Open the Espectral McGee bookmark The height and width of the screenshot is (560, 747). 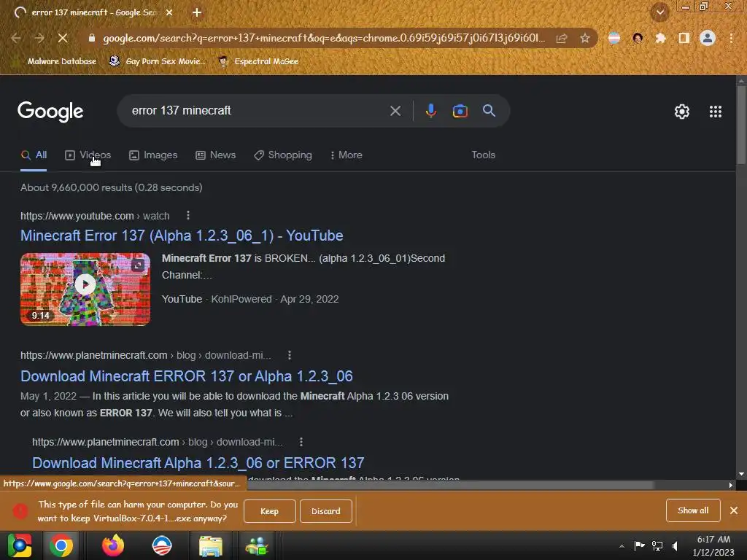pos(258,61)
